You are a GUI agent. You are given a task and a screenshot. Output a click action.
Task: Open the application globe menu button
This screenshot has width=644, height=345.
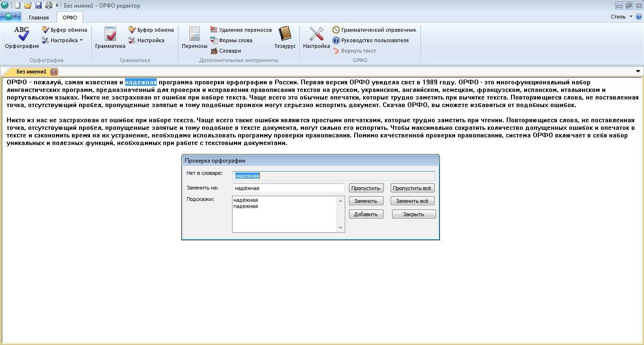coord(10,17)
